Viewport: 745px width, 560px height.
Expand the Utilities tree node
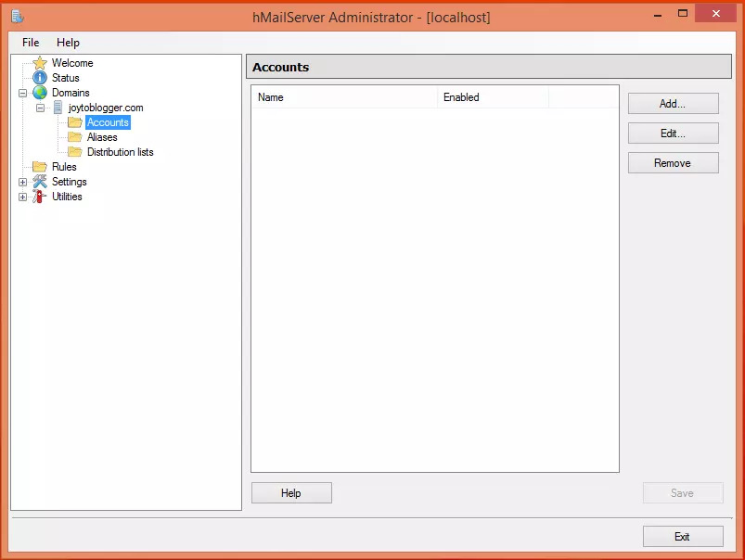point(23,197)
